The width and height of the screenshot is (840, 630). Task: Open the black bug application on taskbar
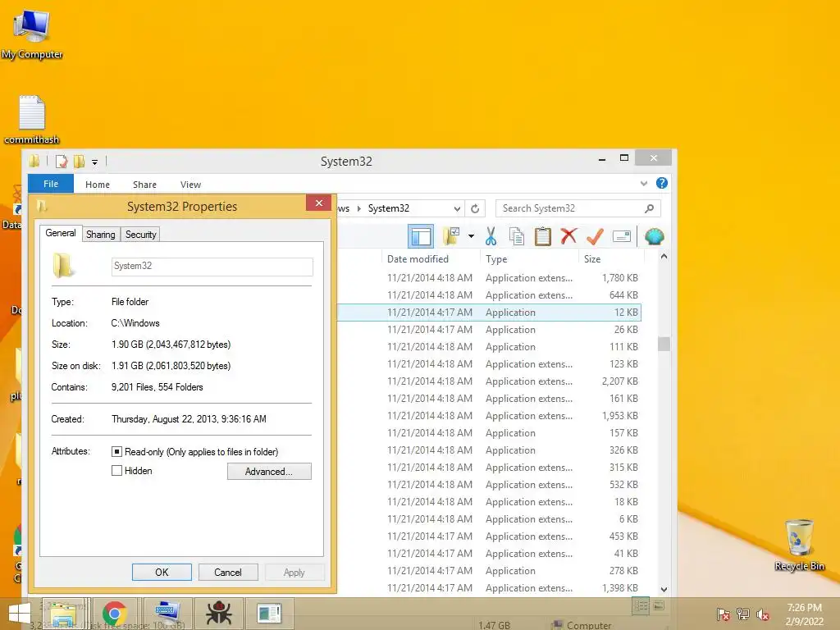(x=218, y=614)
